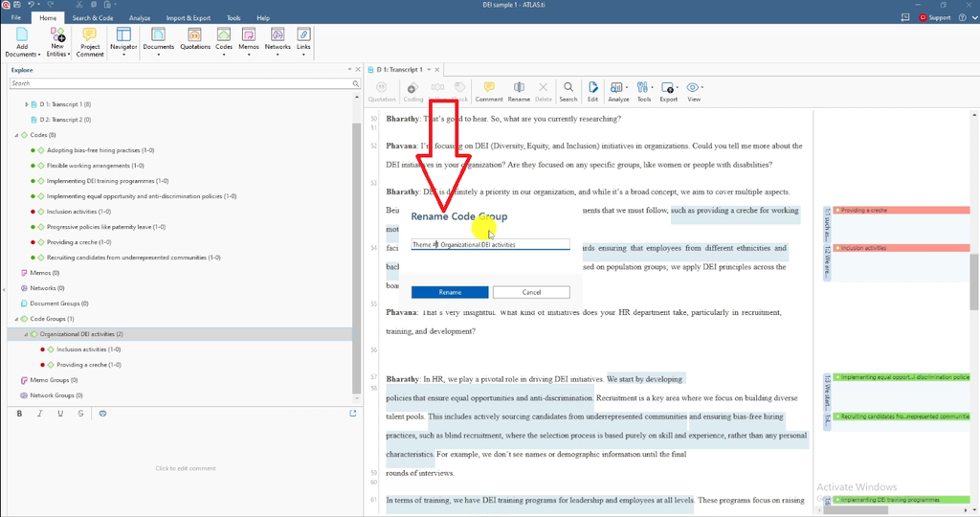Select Adopting bias-free hiring practises code
The image size is (980, 517).
tap(100, 150)
